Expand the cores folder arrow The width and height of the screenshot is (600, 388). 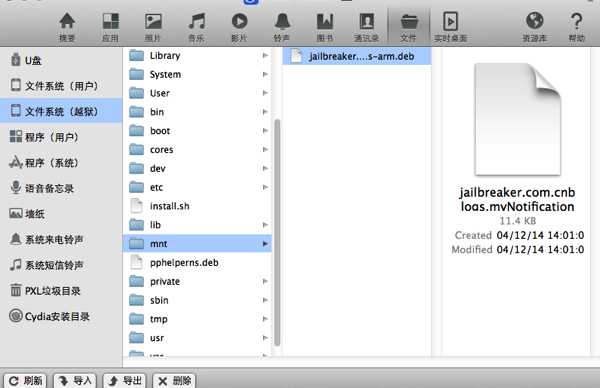[x=265, y=149]
